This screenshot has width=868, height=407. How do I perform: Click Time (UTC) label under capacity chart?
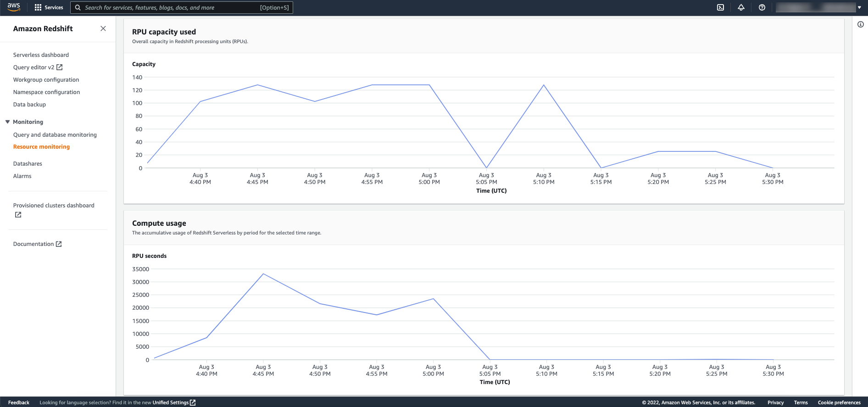(x=491, y=190)
